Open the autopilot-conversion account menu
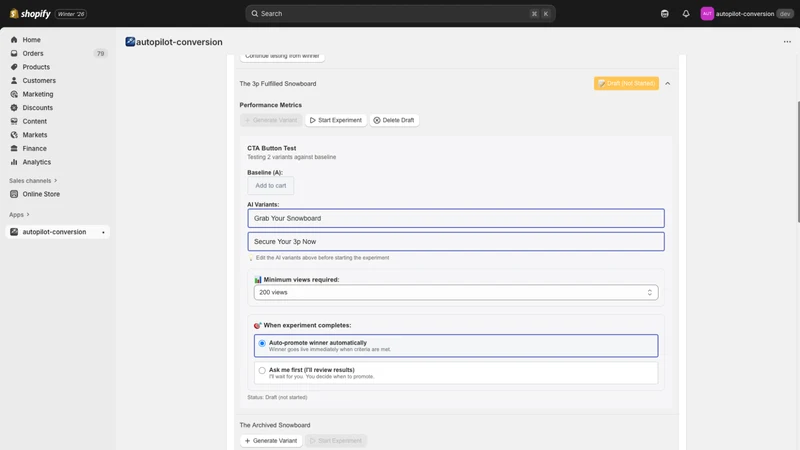 [x=746, y=14]
